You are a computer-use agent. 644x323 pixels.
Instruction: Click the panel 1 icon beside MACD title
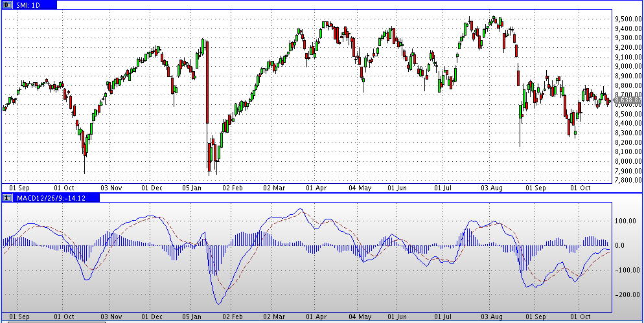[x=6, y=197]
